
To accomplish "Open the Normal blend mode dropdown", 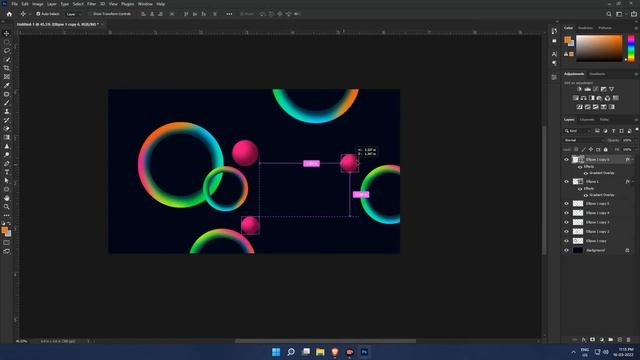I will (x=584, y=140).
